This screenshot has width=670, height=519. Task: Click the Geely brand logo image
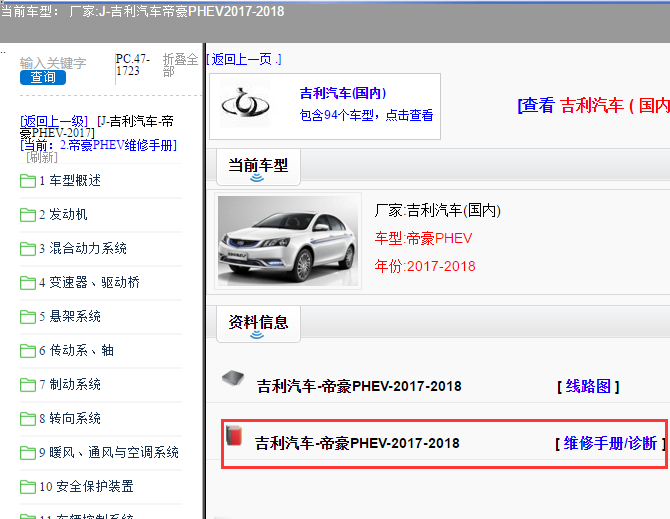(245, 104)
